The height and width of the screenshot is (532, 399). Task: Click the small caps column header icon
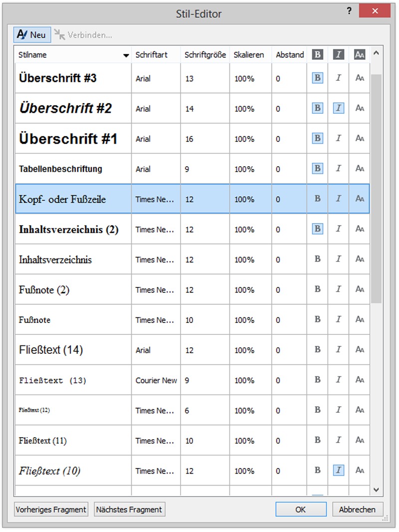click(360, 55)
